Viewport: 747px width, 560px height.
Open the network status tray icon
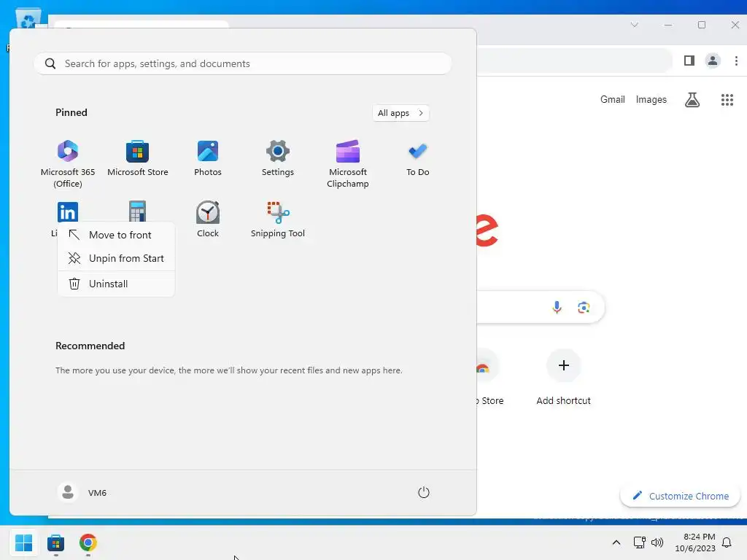coord(639,542)
